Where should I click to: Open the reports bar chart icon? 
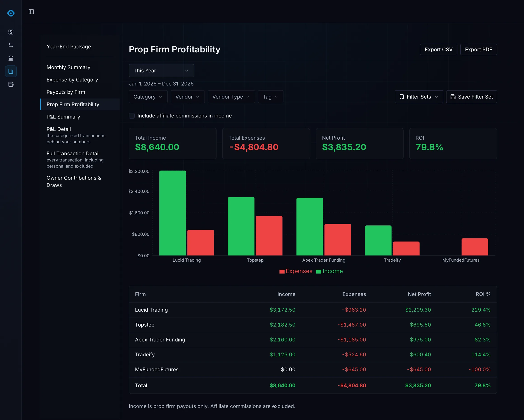tap(11, 71)
